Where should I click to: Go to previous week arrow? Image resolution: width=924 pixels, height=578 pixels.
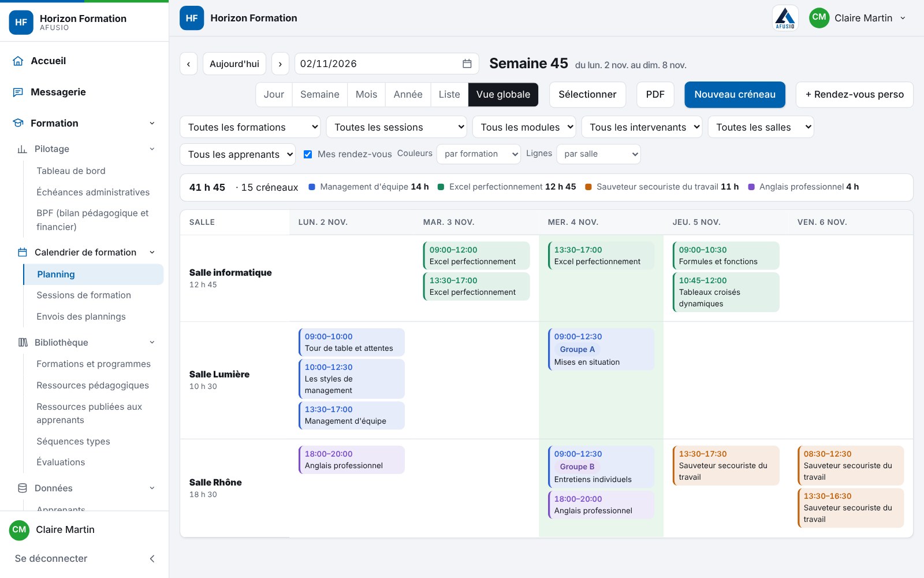click(x=188, y=64)
